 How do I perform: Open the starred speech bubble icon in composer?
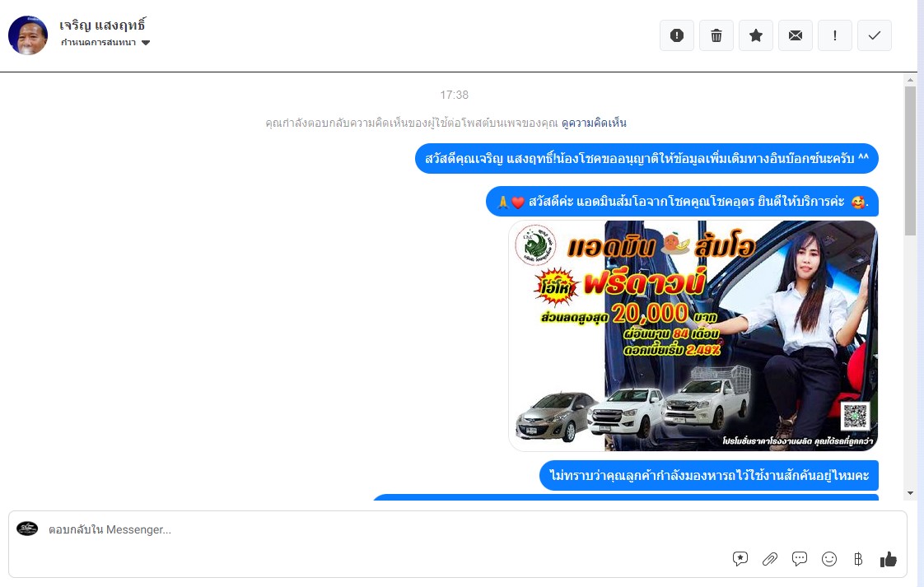click(740, 559)
